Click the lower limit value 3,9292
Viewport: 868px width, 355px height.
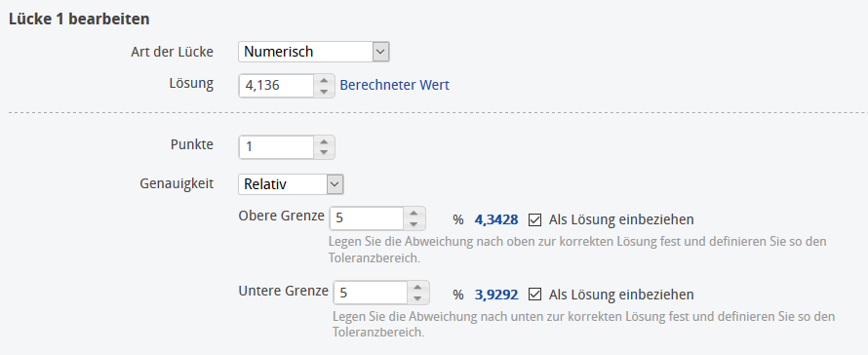[496, 295]
